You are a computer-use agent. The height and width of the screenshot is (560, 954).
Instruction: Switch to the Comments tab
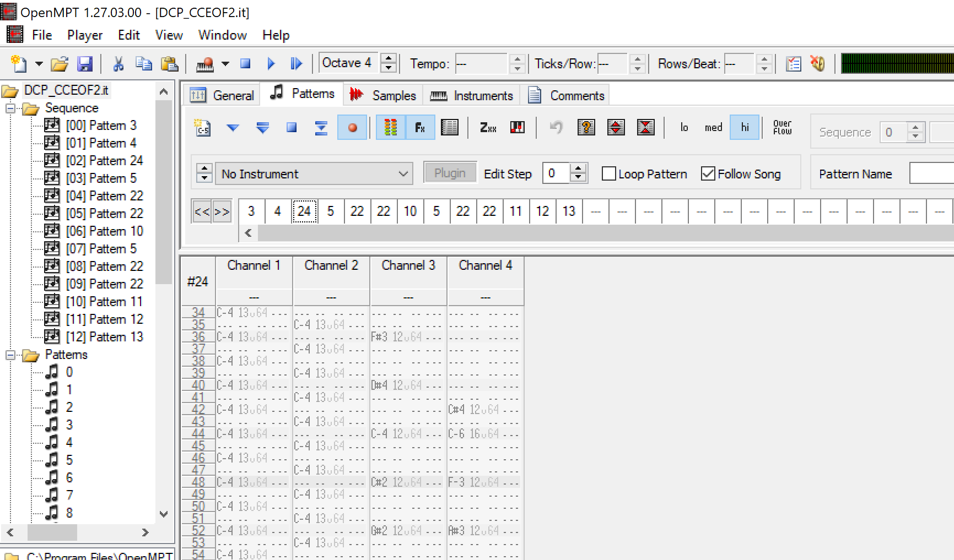[x=565, y=96]
